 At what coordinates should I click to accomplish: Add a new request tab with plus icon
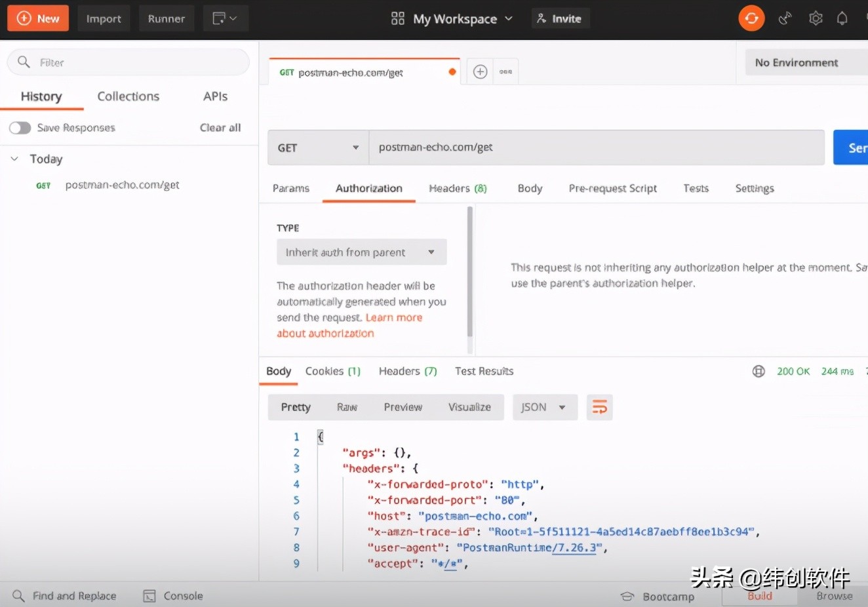pos(480,71)
